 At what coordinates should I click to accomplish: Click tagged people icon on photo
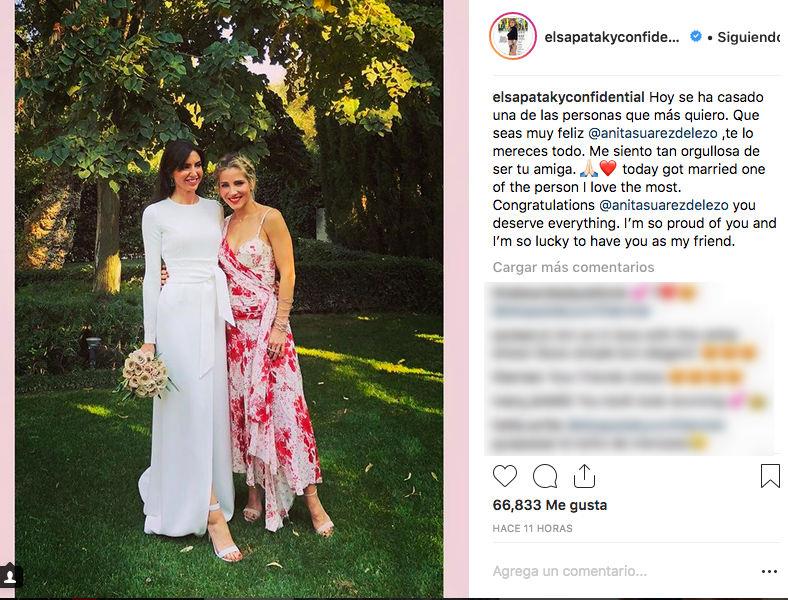coord(11,576)
